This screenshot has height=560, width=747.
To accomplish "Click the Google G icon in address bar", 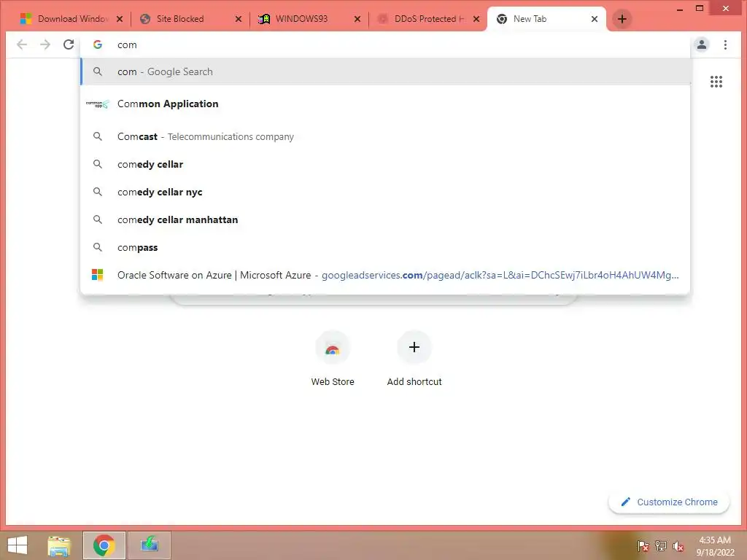I will tap(98, 44).
